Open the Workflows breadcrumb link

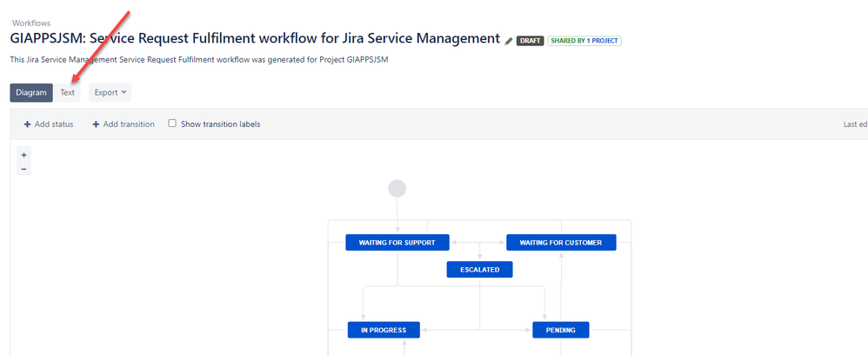click(31, 24)
